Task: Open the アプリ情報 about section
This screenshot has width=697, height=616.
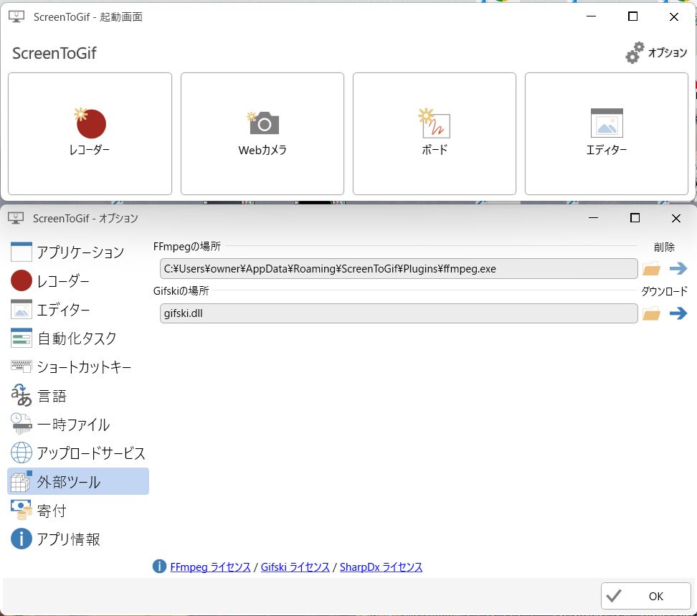Action: [x=78, y=539]
